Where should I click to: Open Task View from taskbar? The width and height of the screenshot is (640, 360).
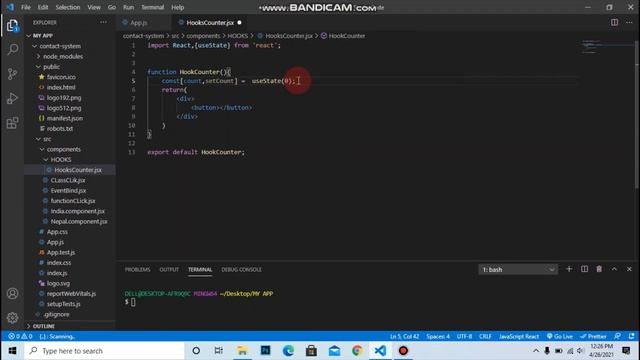219,351
